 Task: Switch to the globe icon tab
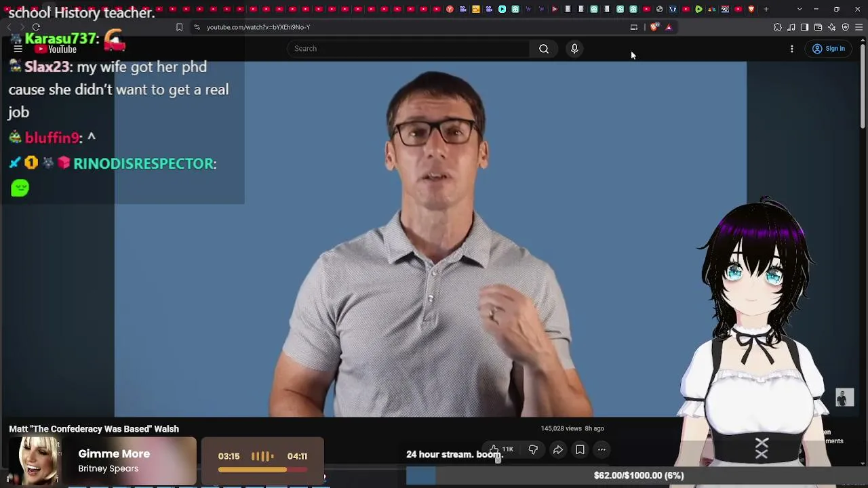tap(659, 9)
